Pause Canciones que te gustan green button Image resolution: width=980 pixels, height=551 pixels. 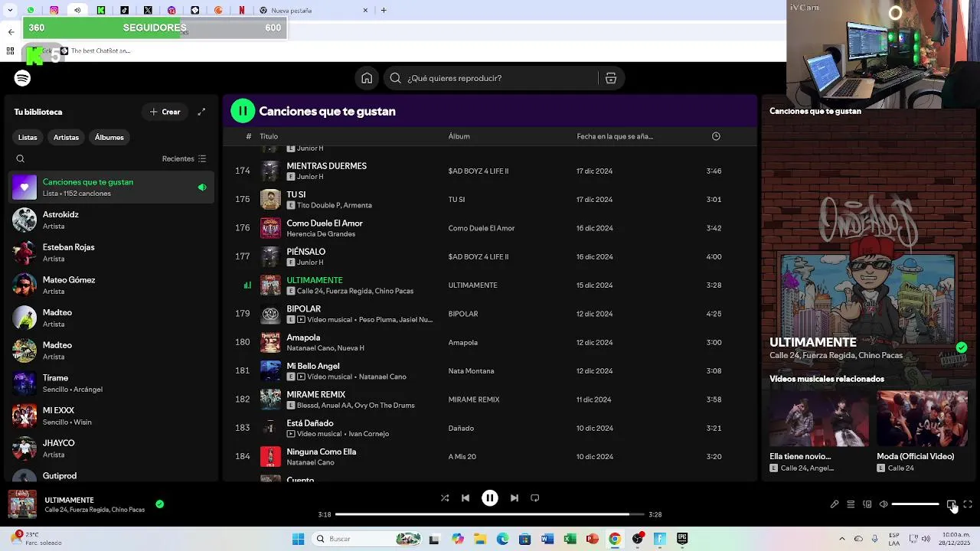point(243,111)
